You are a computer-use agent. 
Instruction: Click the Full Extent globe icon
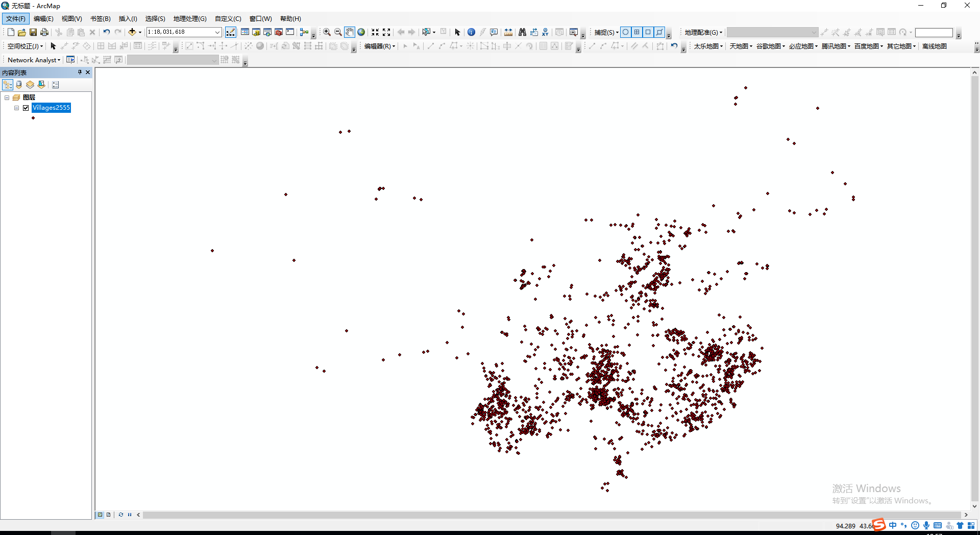click(361, 32)
